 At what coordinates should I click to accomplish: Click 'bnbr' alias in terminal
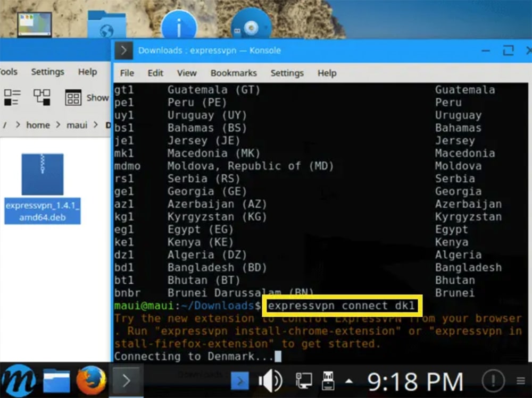click(127, 293)
